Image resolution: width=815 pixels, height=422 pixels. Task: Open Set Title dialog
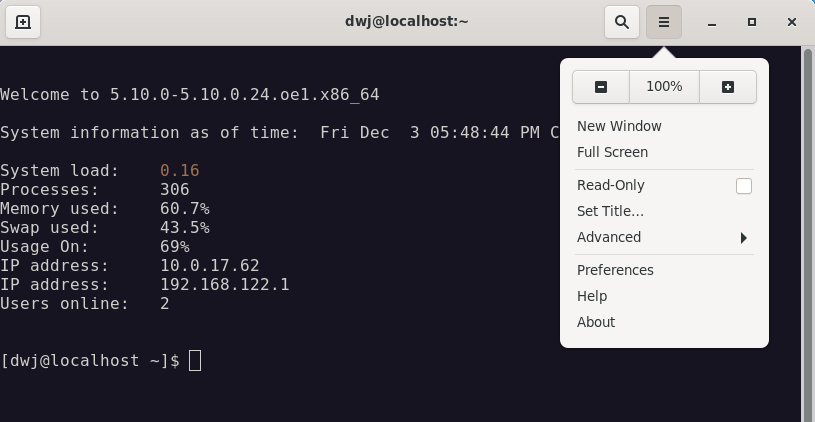click(610, 211)
